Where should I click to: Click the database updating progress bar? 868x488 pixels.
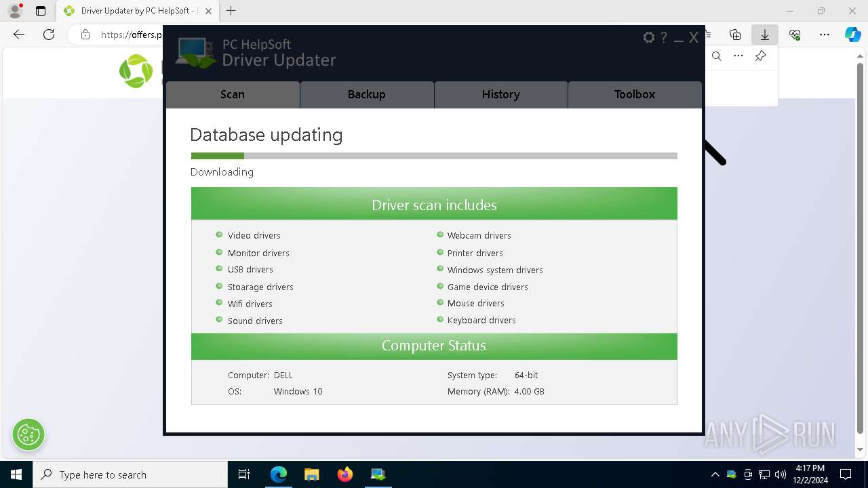click(x=434, y=156)
